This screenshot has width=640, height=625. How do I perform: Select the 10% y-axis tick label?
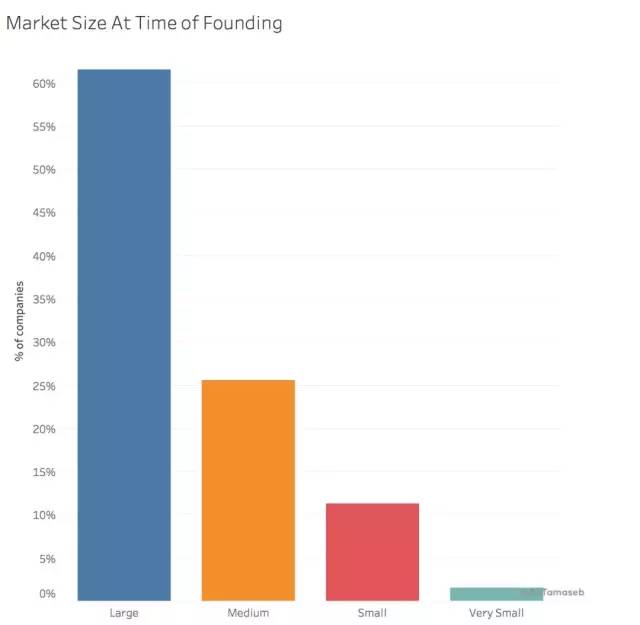click(43, 516)
